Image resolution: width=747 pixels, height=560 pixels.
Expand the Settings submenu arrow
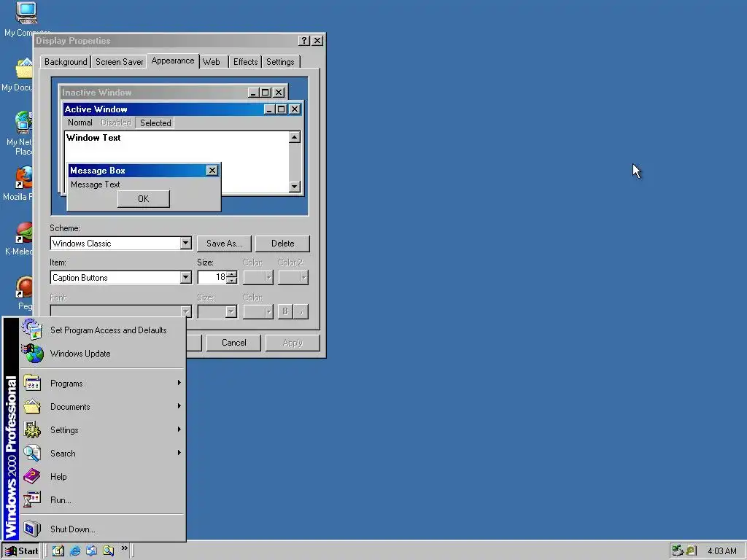point(179,429)
